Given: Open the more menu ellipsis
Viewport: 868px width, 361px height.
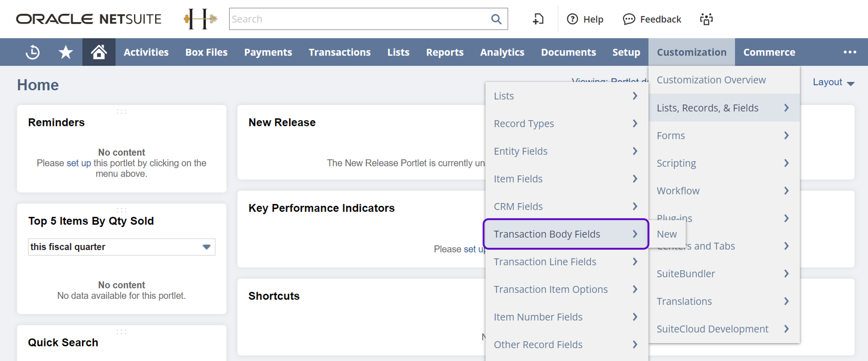Looking at the screenshot, I should click(850, 52).
